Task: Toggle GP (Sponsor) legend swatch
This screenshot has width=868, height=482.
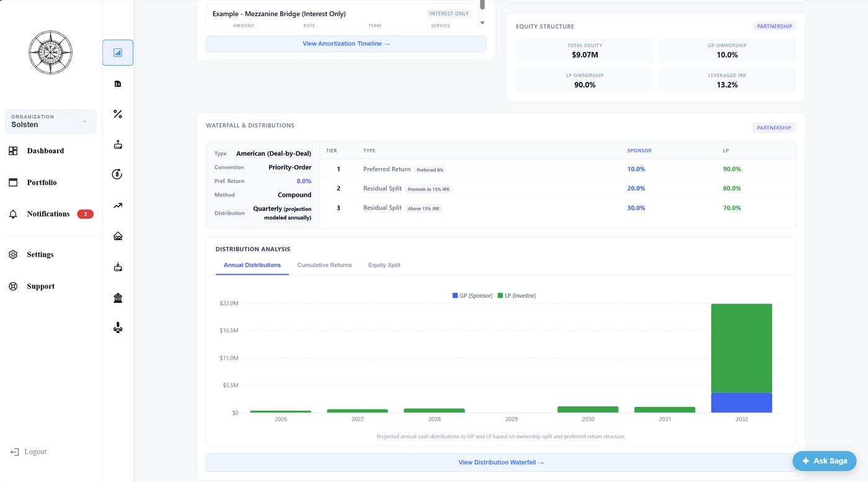Action: [456, 296]
